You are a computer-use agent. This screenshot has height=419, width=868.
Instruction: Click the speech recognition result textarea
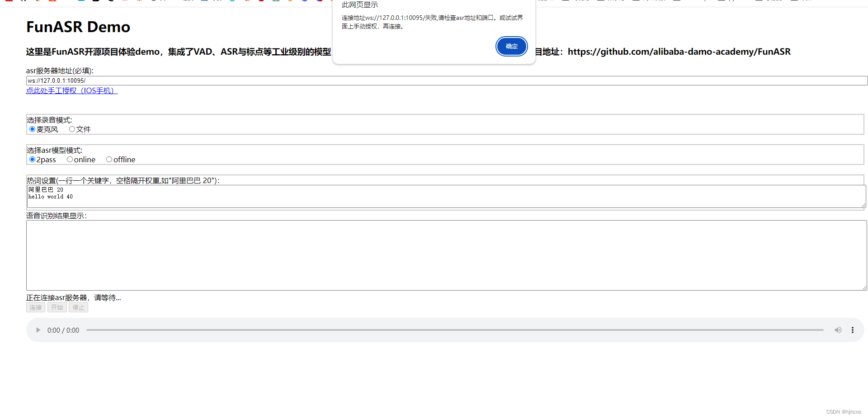[446, 255]
